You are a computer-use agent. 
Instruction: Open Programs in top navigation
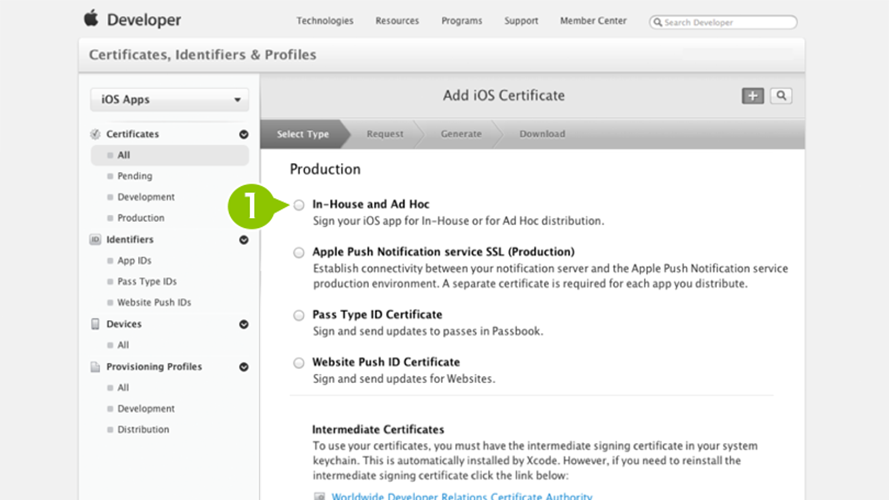click(462, 20)
